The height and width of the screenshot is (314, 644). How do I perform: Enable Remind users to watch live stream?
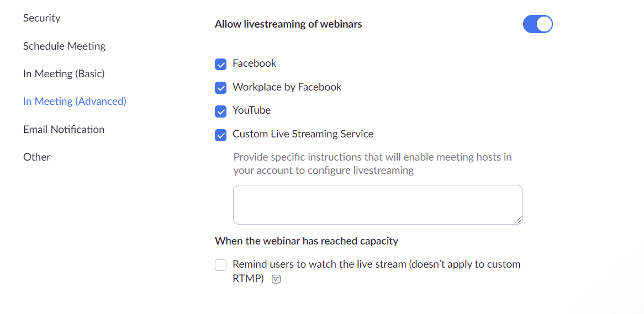click(220, 265)
